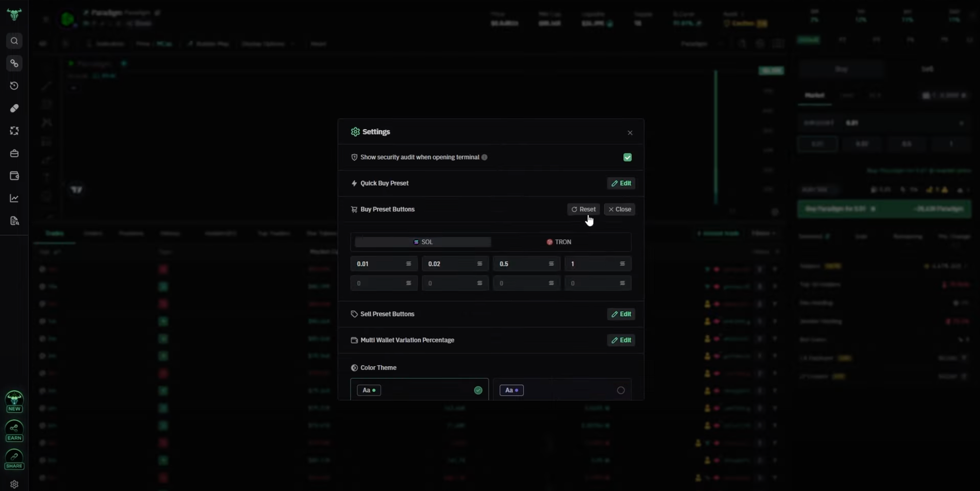
Task: Open the search tool in the sidebar
Action: [x=14, y=41]
